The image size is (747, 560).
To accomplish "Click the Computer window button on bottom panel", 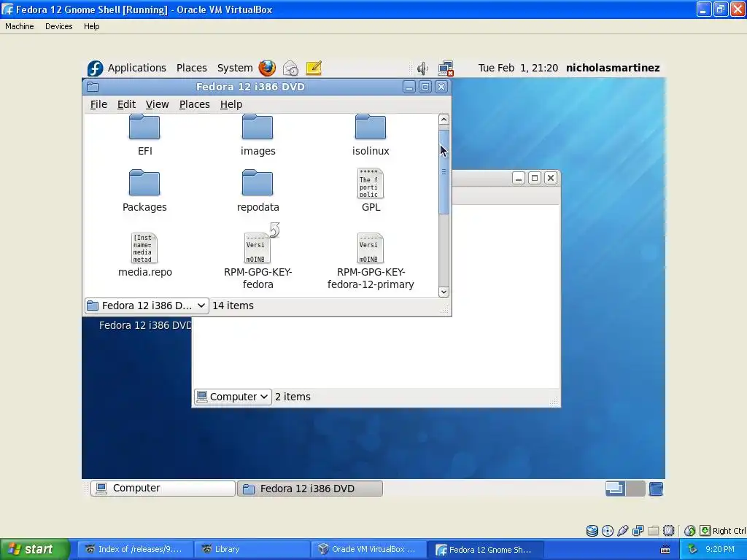I will click(x=163, y=489).
